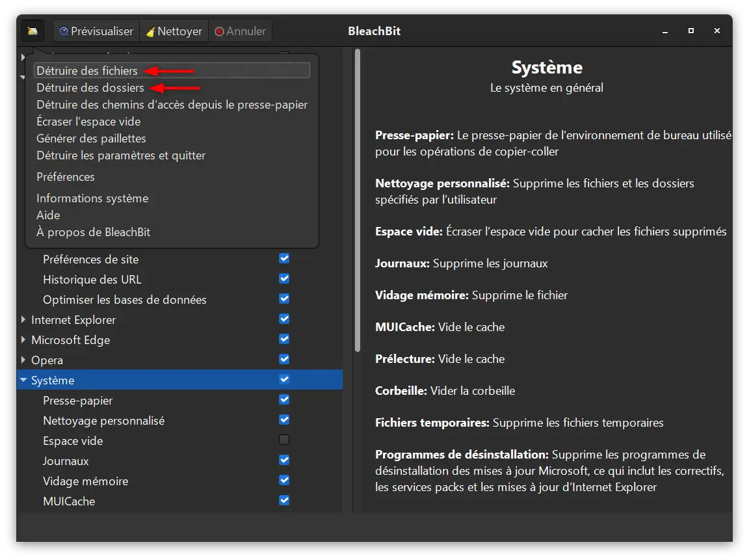The width and height of the screenshot is (749, 560).
Task: Select the Presse-papier tree row
Action: (x=179, y=401)
